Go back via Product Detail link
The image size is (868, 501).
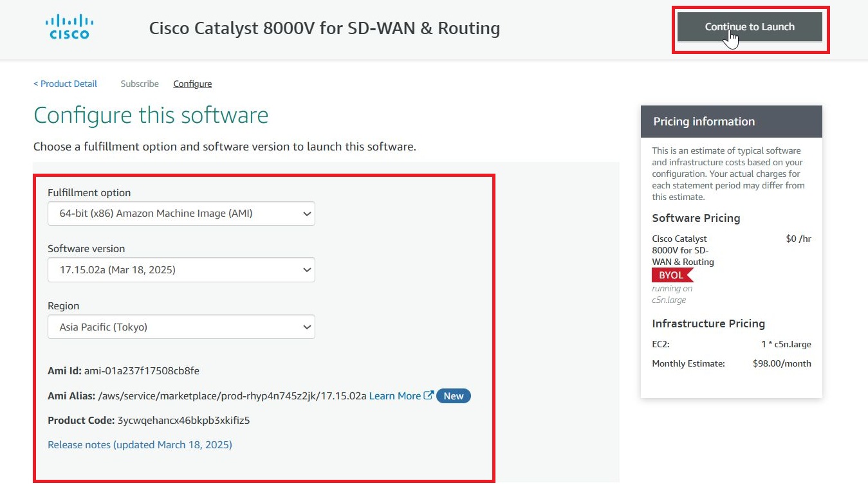(64, 84)
